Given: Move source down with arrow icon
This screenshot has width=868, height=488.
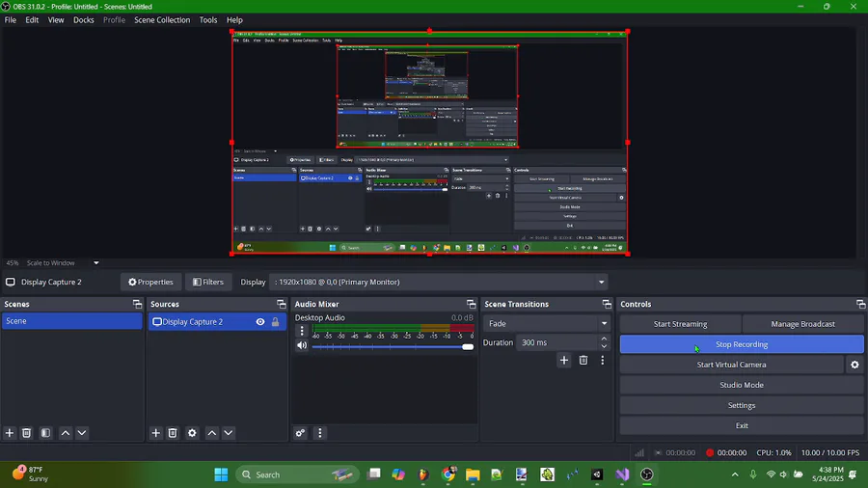Looking at the screenshot, I should pos(229,433).
